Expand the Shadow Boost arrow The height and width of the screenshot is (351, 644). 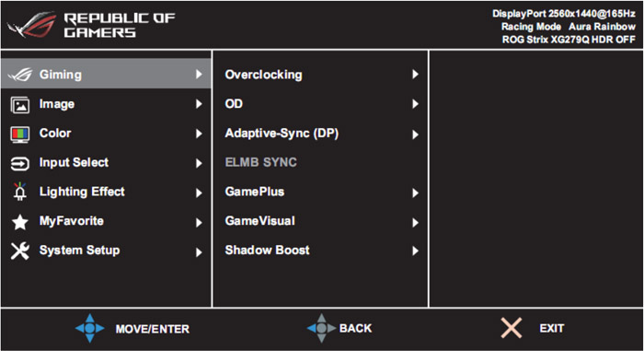[x=415, y=251]
